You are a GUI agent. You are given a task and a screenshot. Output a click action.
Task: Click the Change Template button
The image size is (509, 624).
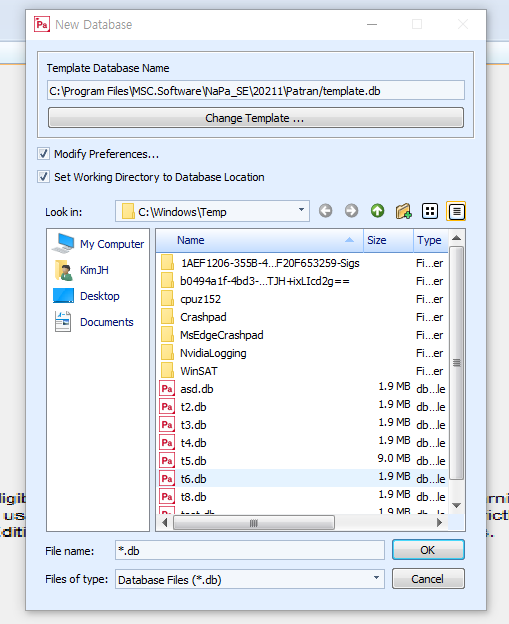point(255,118)
